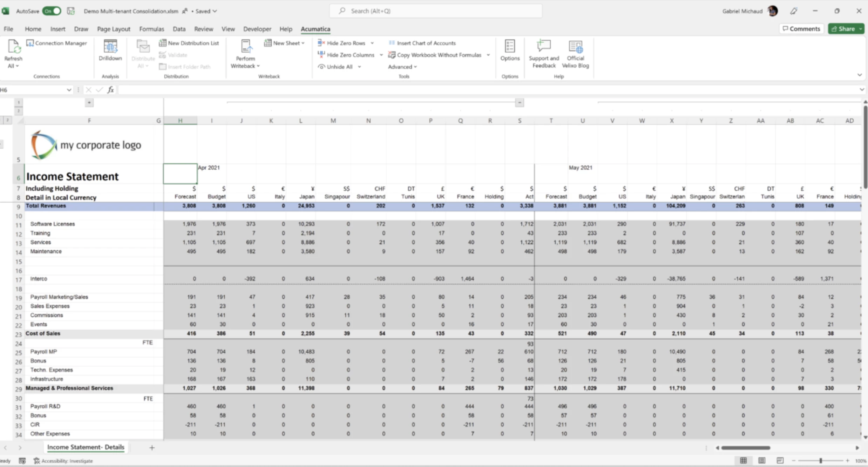
Task: Open the Formulas ribbon tab
Action: (151, 29)
